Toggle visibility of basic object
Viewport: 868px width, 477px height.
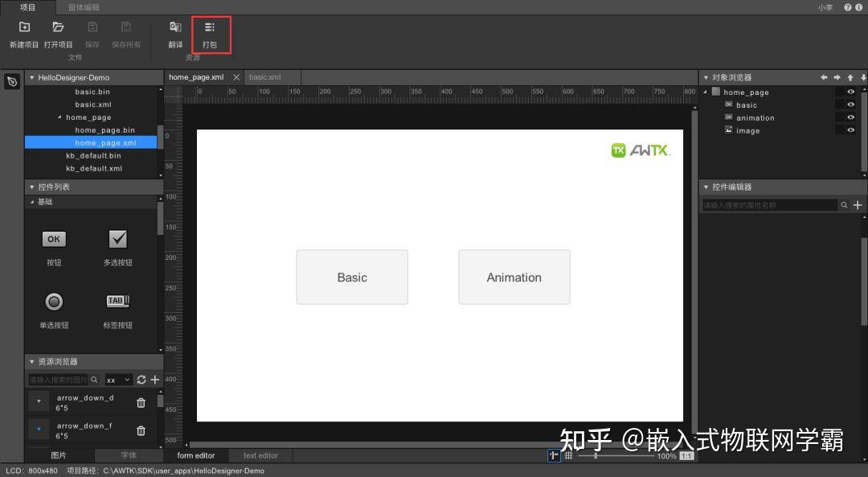click(x=851, y=104)
